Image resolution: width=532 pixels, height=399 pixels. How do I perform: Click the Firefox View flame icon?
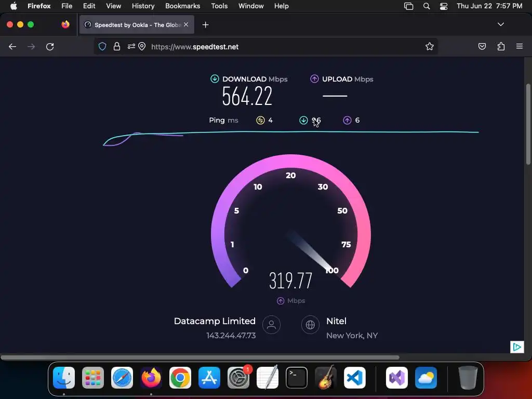(x=65, y=24)
